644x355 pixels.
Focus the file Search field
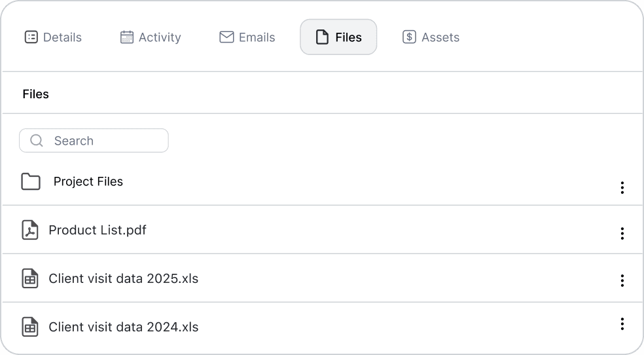tap(105, 141)
